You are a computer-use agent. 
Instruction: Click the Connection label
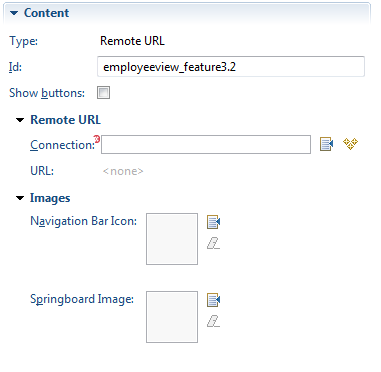(x=62, y=145)
